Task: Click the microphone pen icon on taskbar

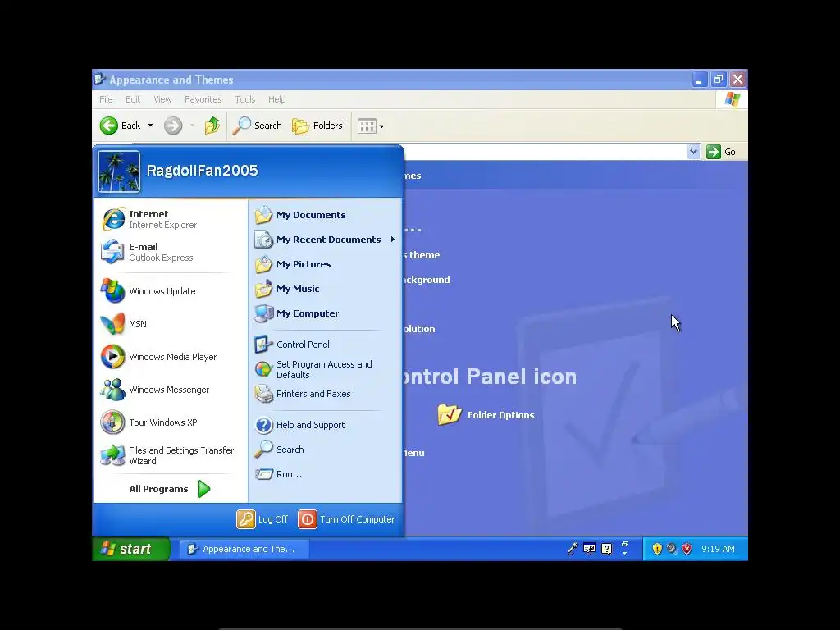Action: (x=572, y=549)
